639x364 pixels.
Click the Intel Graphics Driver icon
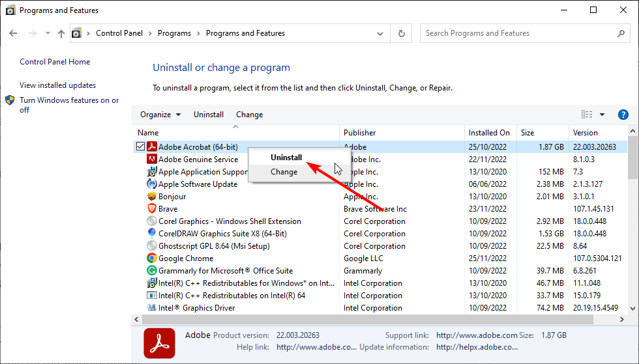point(151,307)
